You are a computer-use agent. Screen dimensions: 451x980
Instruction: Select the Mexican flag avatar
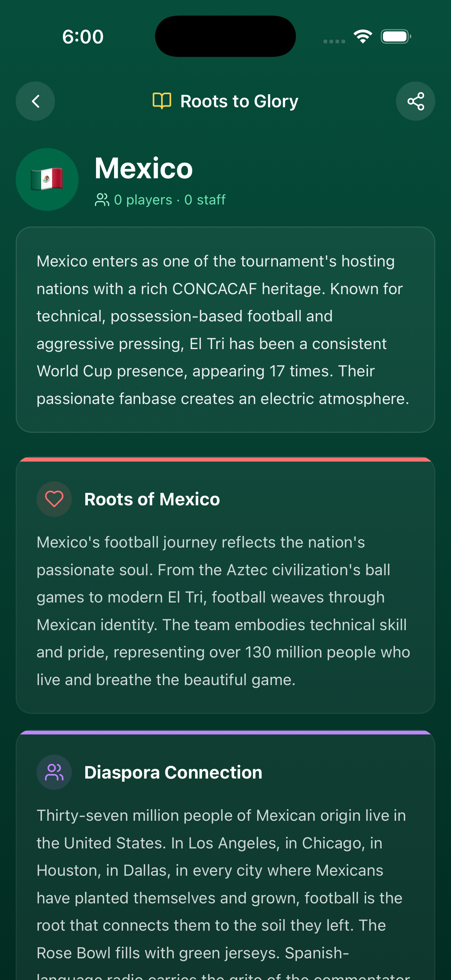click(47, 179)
